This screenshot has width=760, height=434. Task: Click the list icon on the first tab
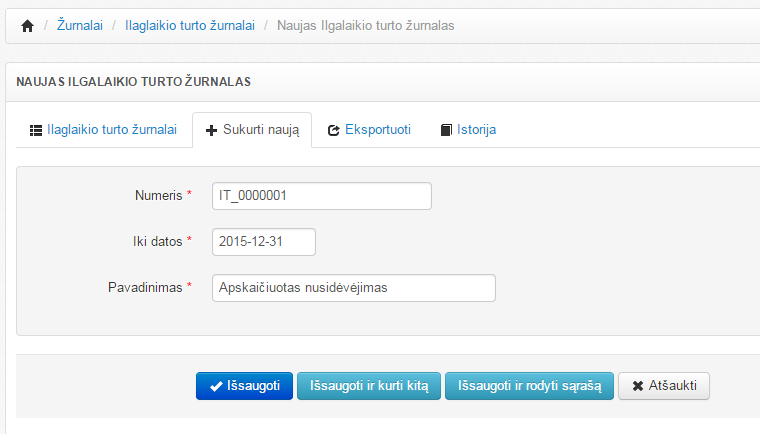[x=36, y=130]
